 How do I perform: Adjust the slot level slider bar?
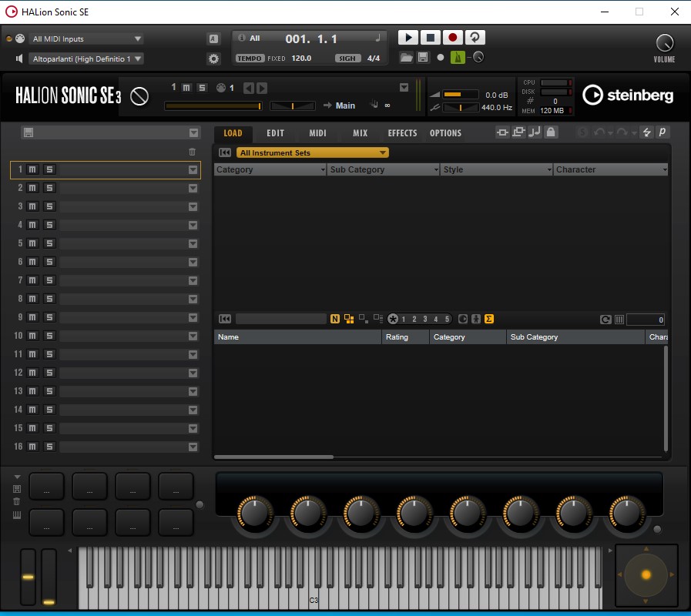point(213,105)
